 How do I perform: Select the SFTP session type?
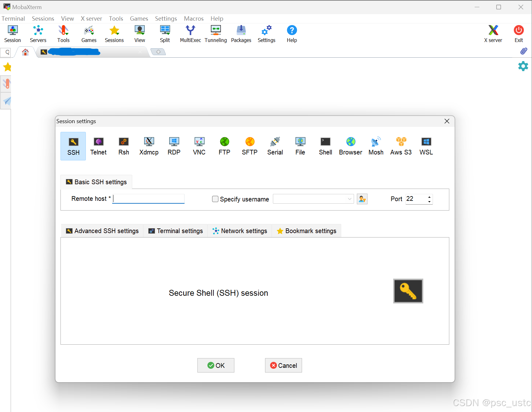pyautogui.click(x=250, y=146)
